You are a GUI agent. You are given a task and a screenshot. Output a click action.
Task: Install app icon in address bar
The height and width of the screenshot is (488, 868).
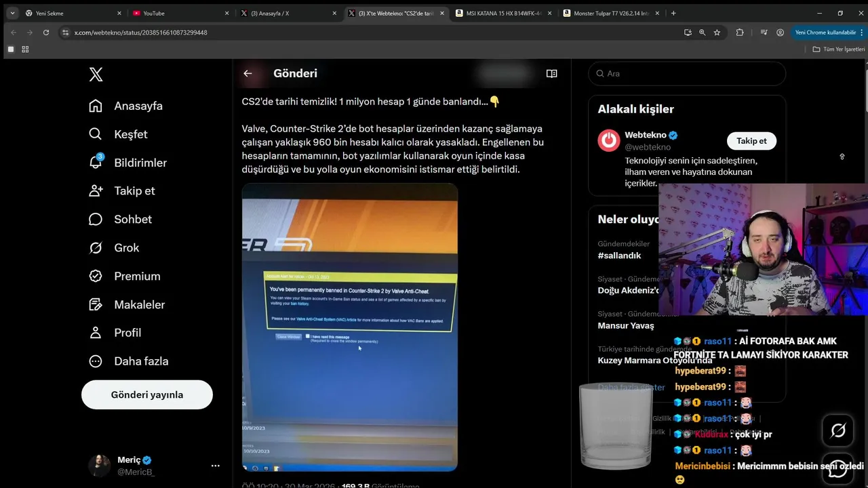[x=688, y=33]
